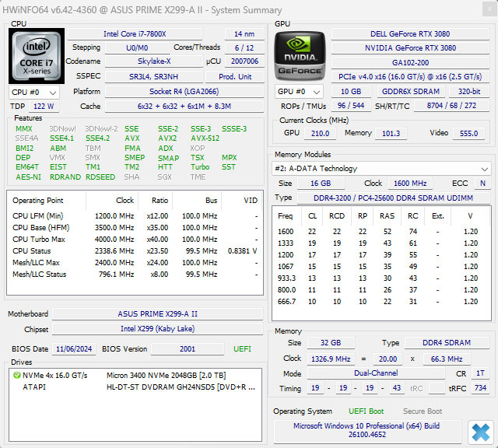
Task: Click the AES-NI feature flag
Action: pyautogui.click(x=28, y=177)
